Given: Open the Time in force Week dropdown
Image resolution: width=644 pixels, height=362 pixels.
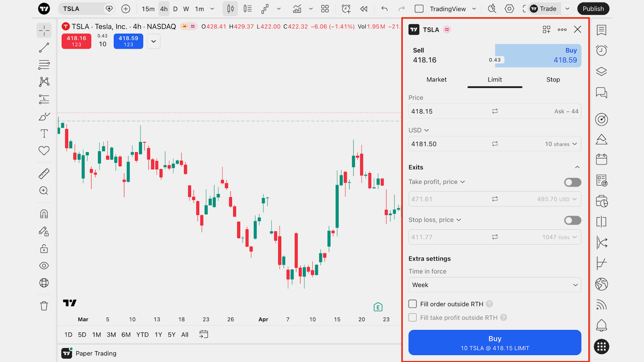Looking at the screenshot, I should (x=495, y=285).
